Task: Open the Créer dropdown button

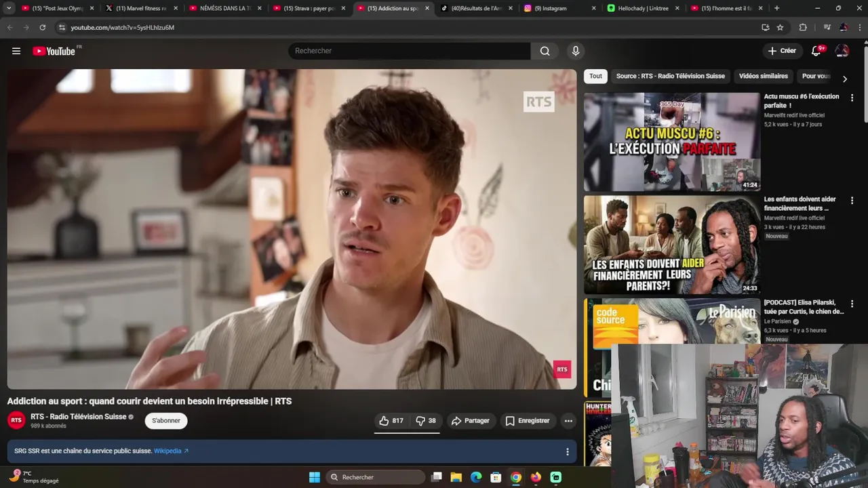Action: click(781, 51)
